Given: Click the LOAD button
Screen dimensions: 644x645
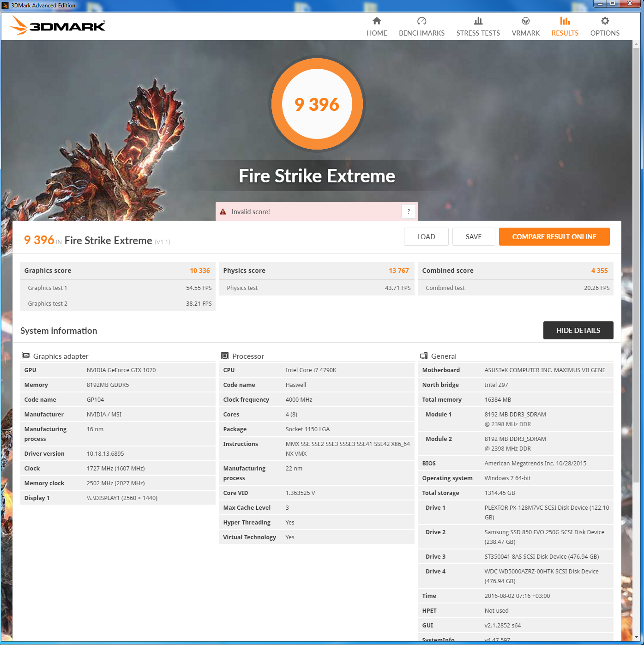Looking at the screenshot, I should tap(426, 237).
